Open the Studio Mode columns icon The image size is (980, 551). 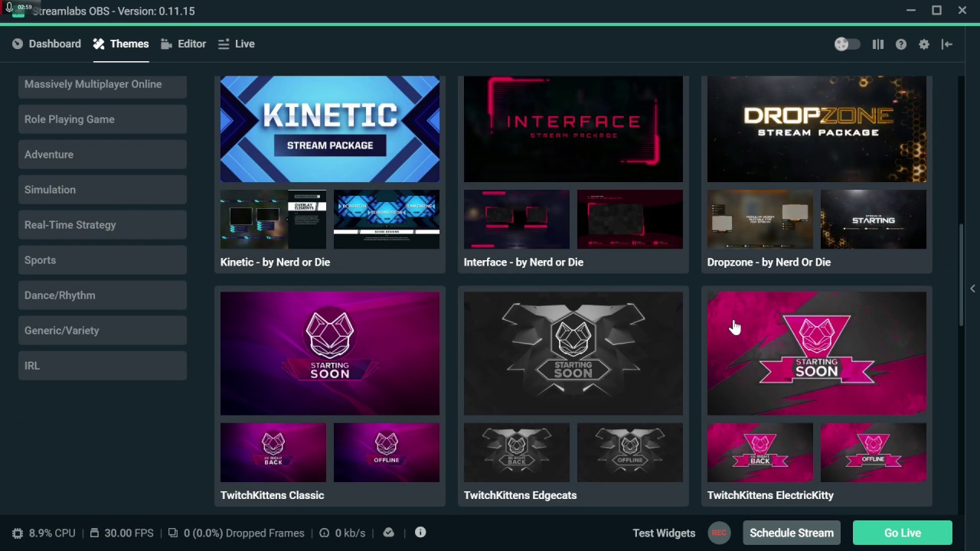(878, 44)
